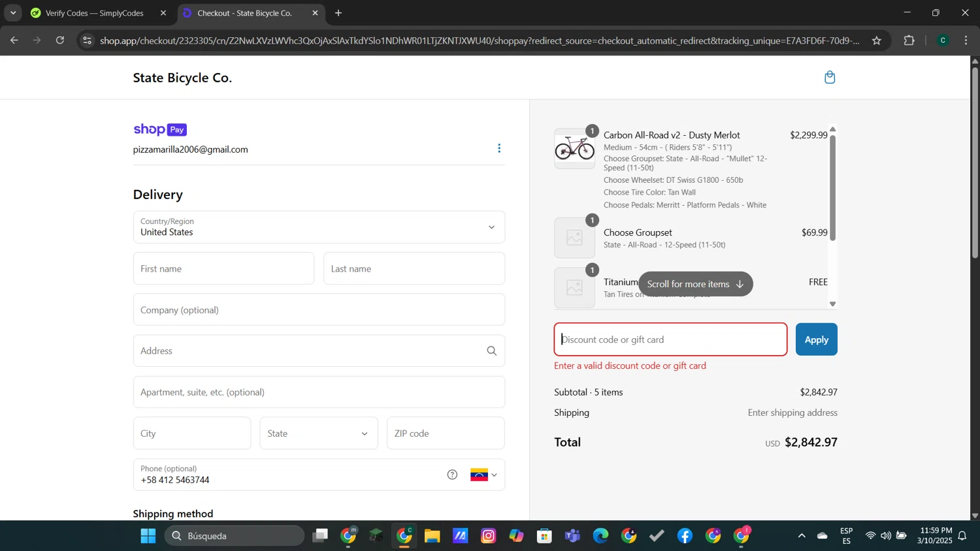
Task: Open Microsoft Teams from the taskbar
Action: coord(573,536)
